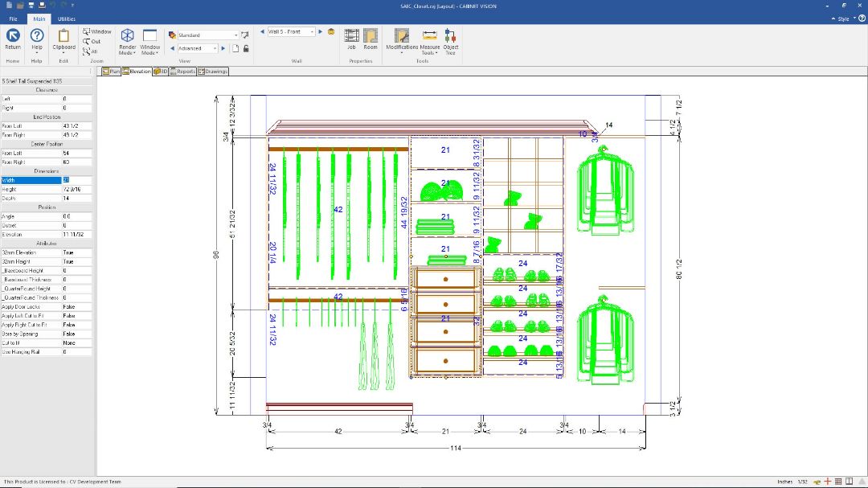The height and width of the screenshot is (488, 868).
Task: Click the grid icon in status bar
Action: [838, 482]
